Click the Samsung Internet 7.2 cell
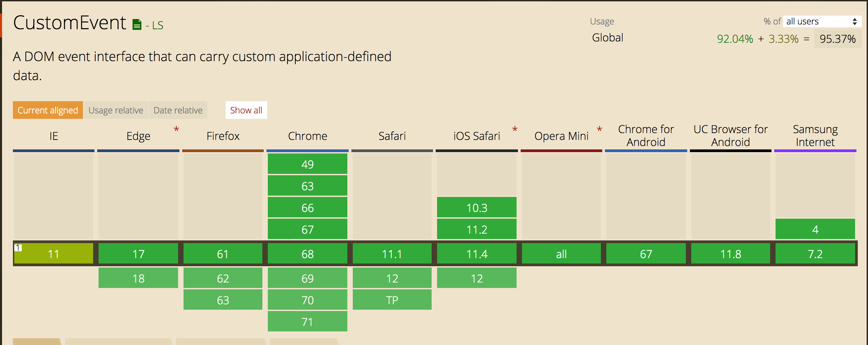The image size is (868, 345). [815, 254]
